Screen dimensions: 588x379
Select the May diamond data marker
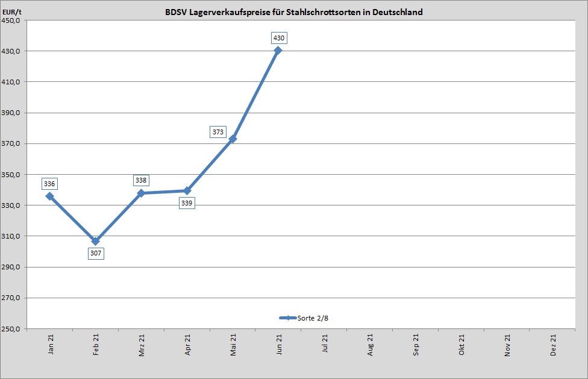point(233,139)
